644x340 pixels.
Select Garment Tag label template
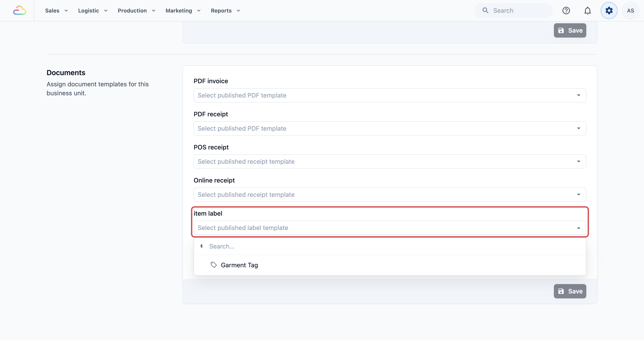[x=390, y=265]
